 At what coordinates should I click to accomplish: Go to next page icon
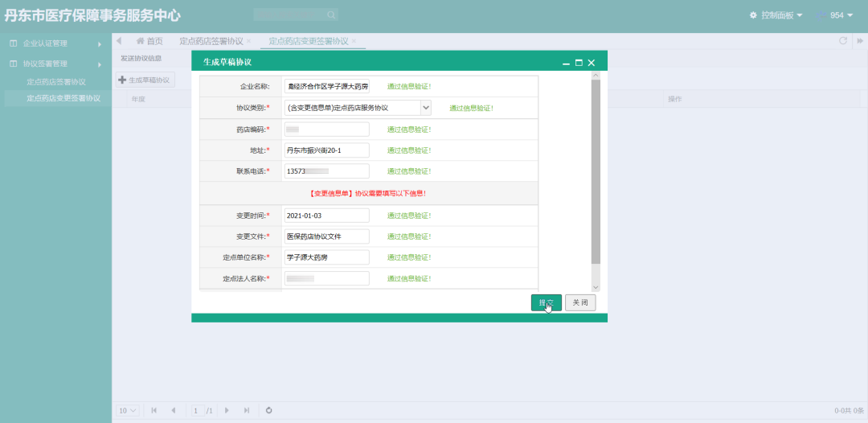tap(227, 410)
